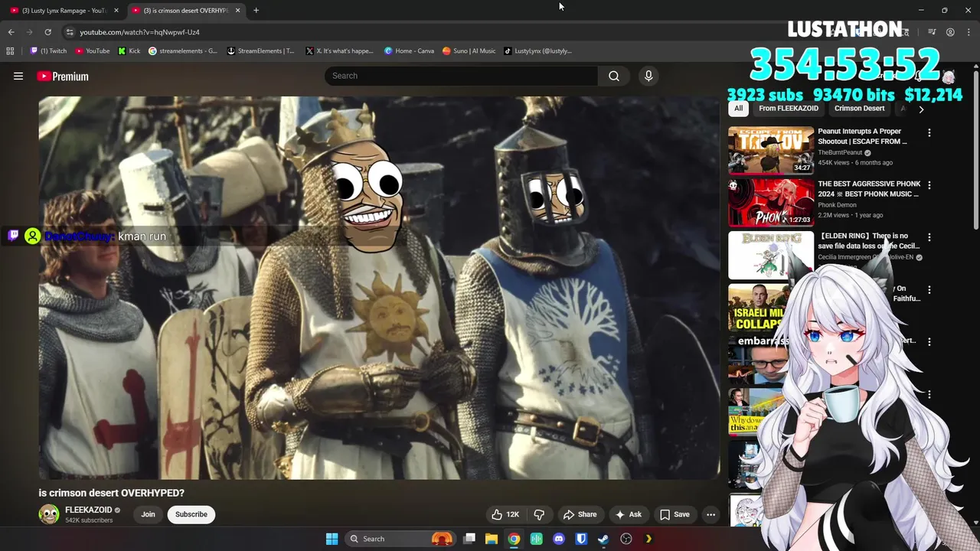980x551 pixels.
Task: Focus the YouTube search box
Action: 462,76
